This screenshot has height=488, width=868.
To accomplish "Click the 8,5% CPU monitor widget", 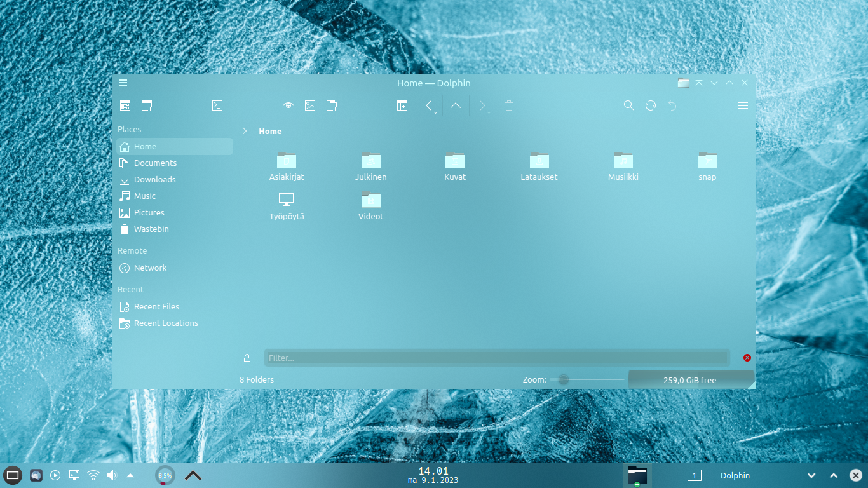I will point(165,475).
